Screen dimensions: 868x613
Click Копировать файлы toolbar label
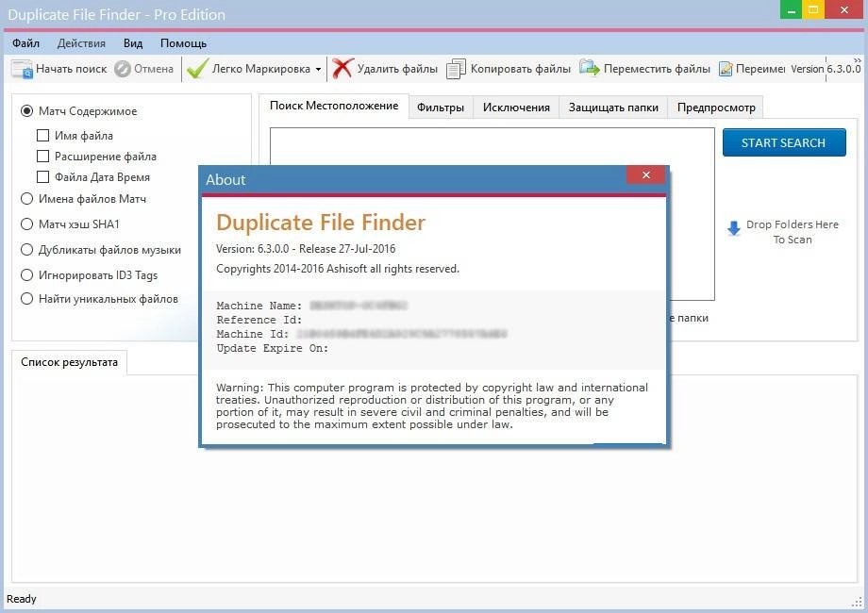(521, 69)
